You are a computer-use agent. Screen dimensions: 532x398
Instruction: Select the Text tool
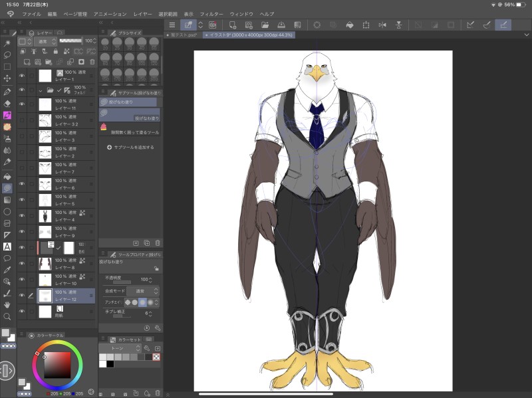[7, 246]
